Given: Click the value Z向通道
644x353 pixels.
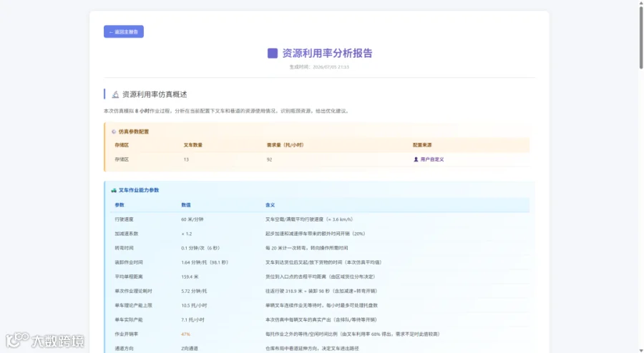Looking at the screenshot, I should [190, 349].
